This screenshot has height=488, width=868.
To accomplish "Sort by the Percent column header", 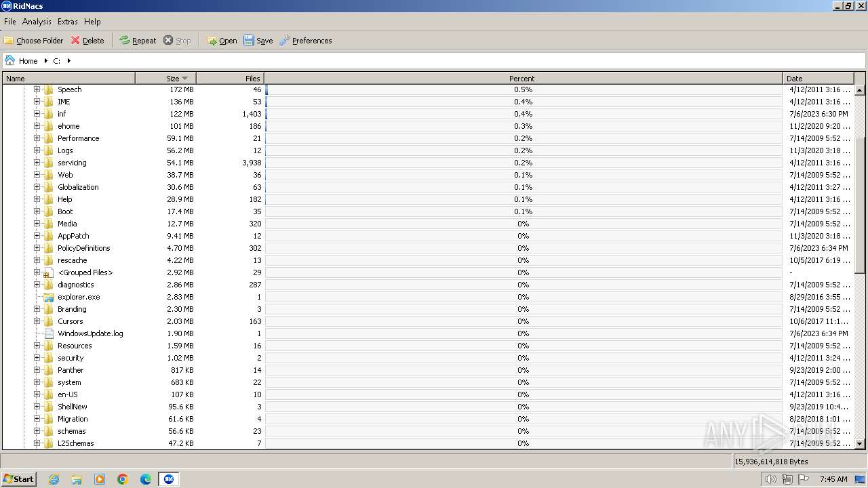I will pos(524,79).
